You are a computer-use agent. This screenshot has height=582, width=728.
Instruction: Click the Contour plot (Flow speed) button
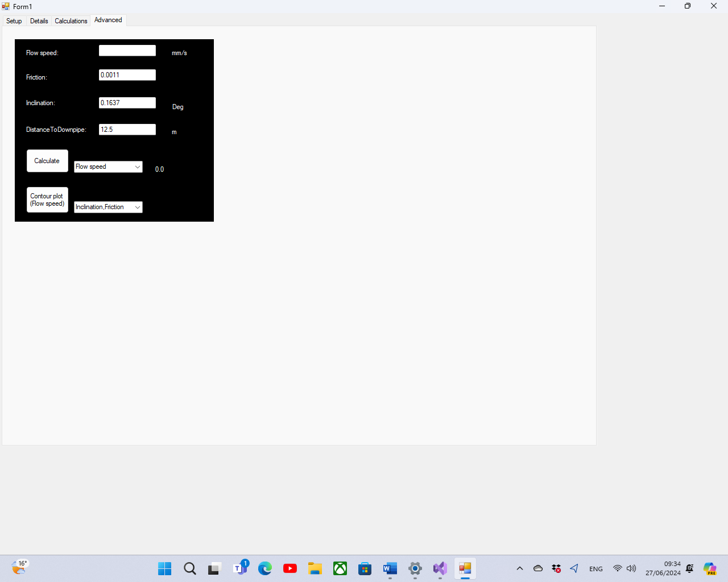(x=47, y=200)
